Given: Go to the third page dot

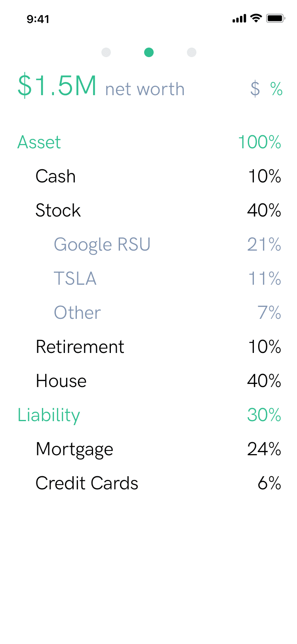Looking at the screenshot, I should click(192, 52).
